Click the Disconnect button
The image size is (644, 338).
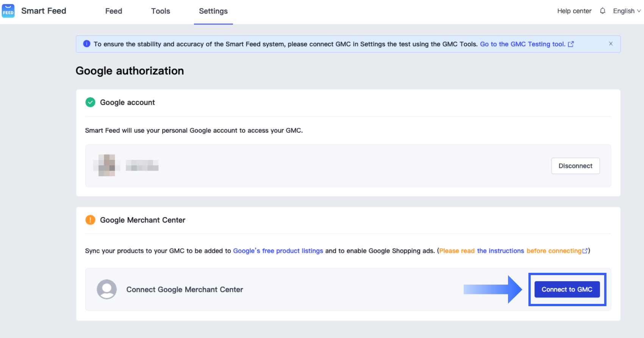(575, 166)
